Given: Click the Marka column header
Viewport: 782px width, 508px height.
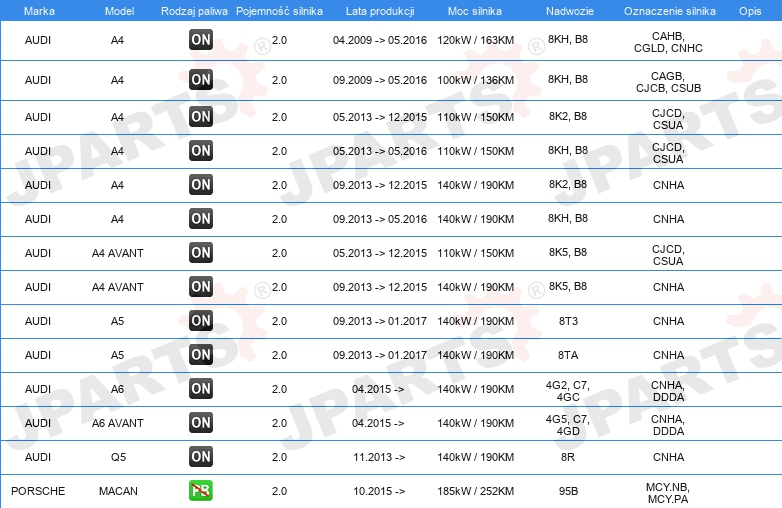Looking at the screenshot, I should pos(39,11).
